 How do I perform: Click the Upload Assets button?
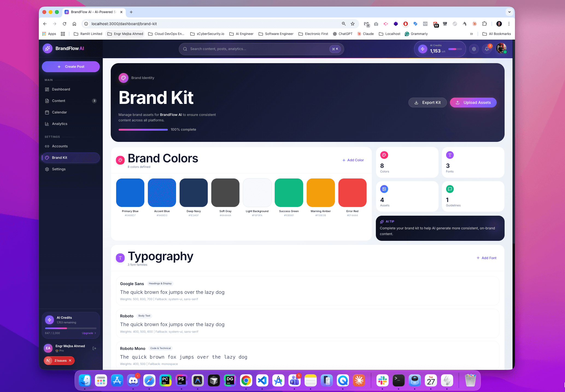(x=473, y=103)
